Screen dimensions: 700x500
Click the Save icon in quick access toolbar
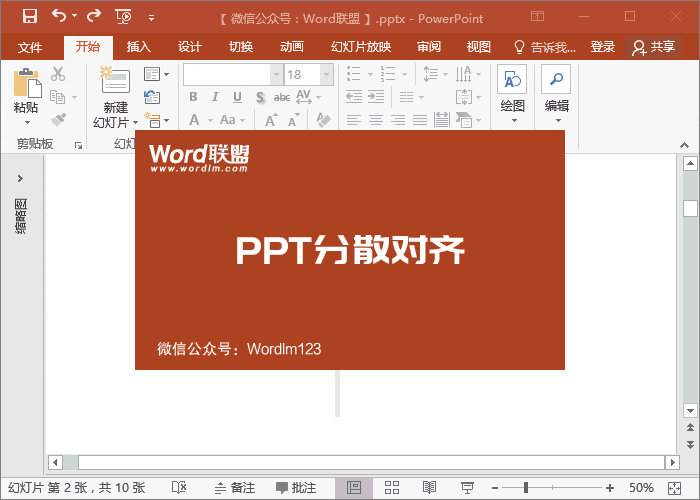[x=30, y=17]
